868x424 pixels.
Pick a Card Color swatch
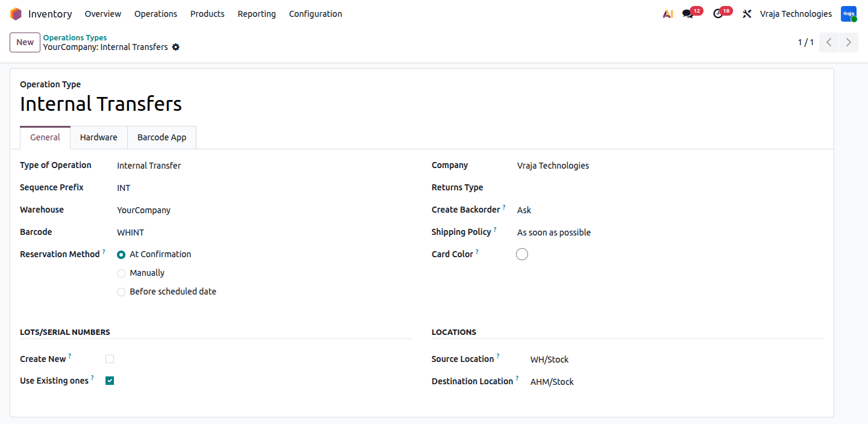click(x=522, y=254)
